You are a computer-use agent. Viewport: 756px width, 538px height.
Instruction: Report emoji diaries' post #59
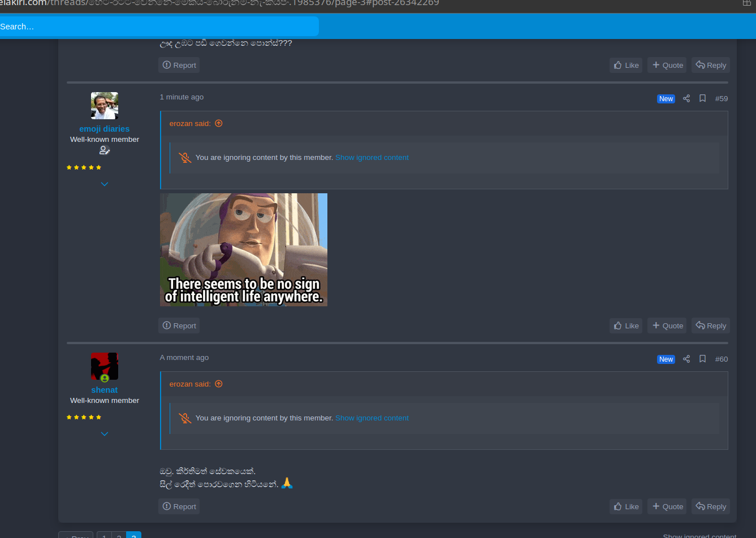[x=179, y=326]
